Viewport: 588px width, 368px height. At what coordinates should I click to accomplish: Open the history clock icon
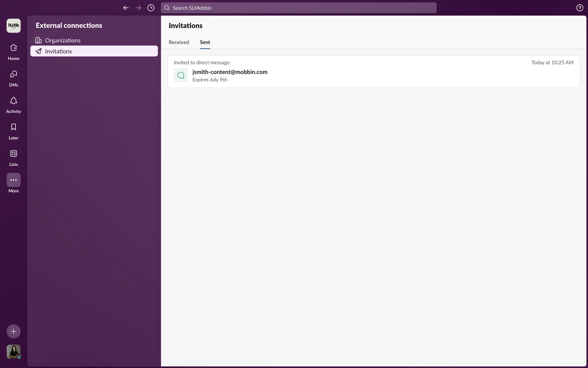click(x=151, y=8)
